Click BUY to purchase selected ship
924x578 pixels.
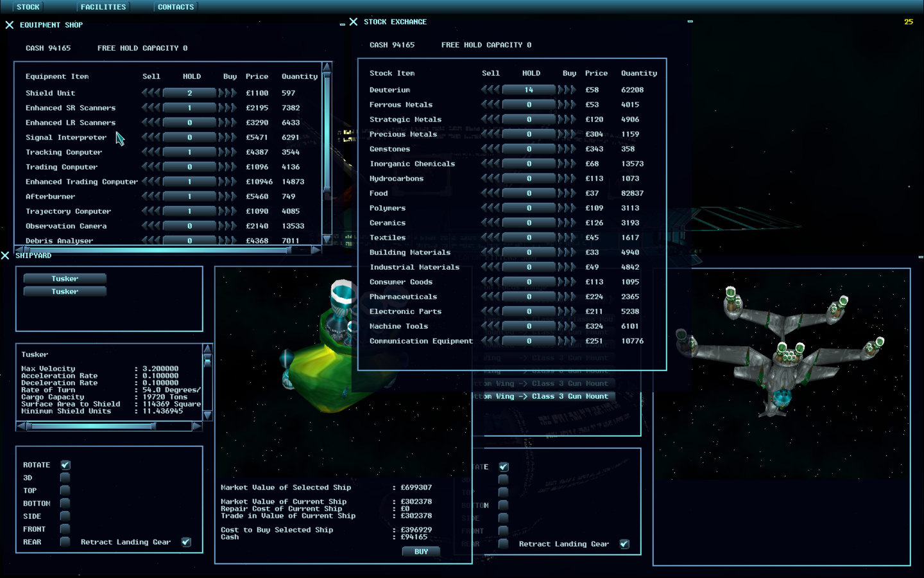pos(421,552)
